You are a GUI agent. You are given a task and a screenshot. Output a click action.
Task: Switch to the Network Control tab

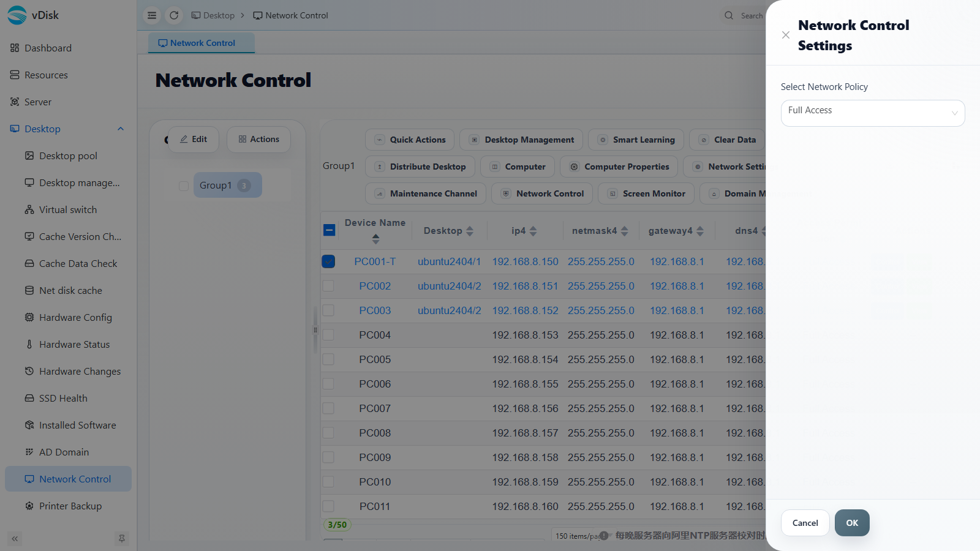pyautogui.click(x=202, y=43)
